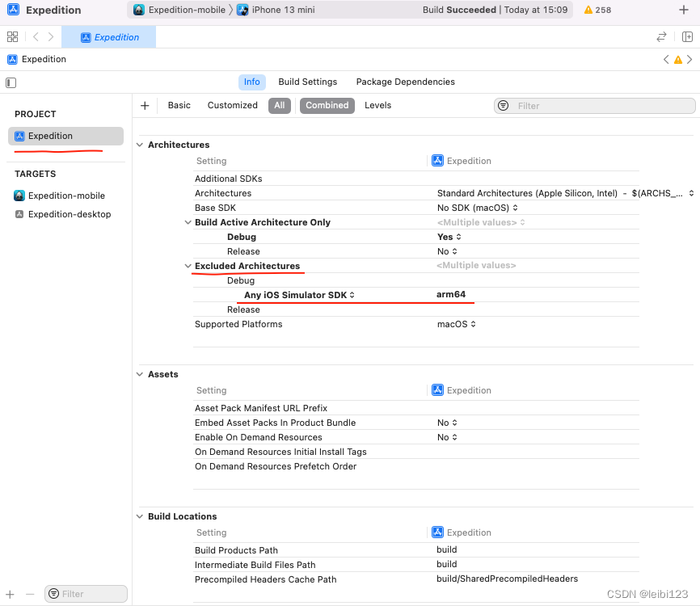Change Debug Yes popup value
The width and height of the screenshot is (700, 606).
point(449,237)
